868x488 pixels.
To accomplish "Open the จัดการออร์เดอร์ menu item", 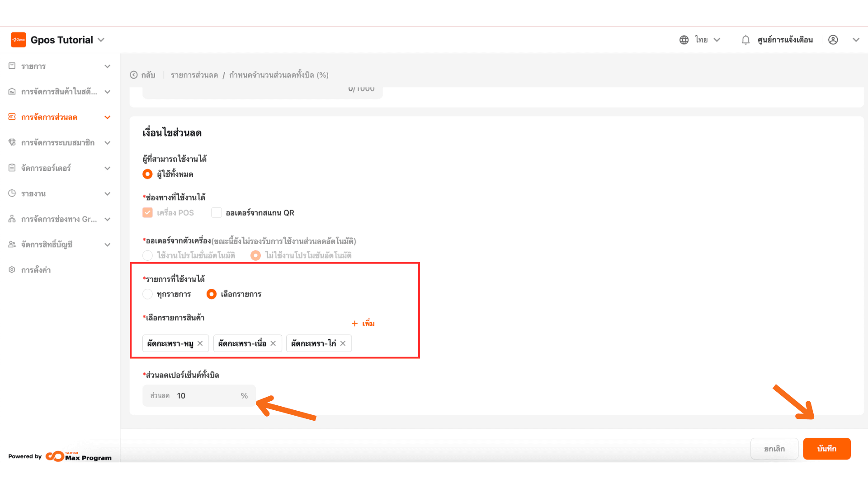I will coord(46,168).
